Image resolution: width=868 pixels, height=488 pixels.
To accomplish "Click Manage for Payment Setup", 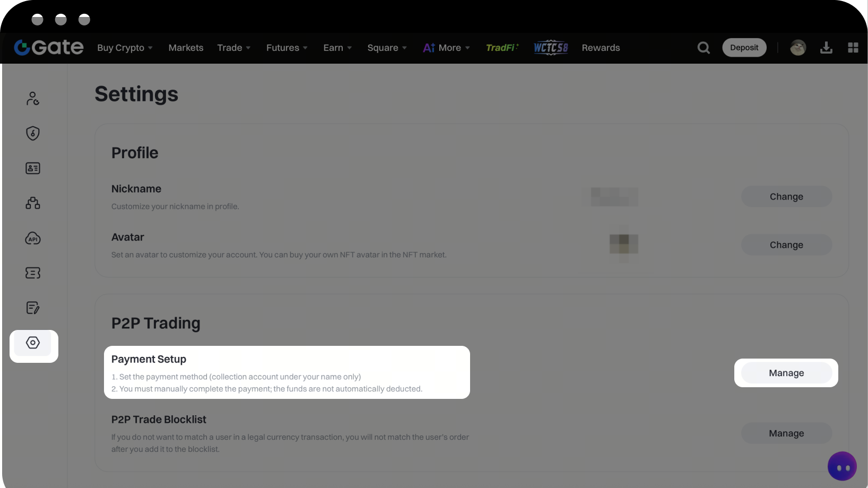I will (x=786, y=373).
